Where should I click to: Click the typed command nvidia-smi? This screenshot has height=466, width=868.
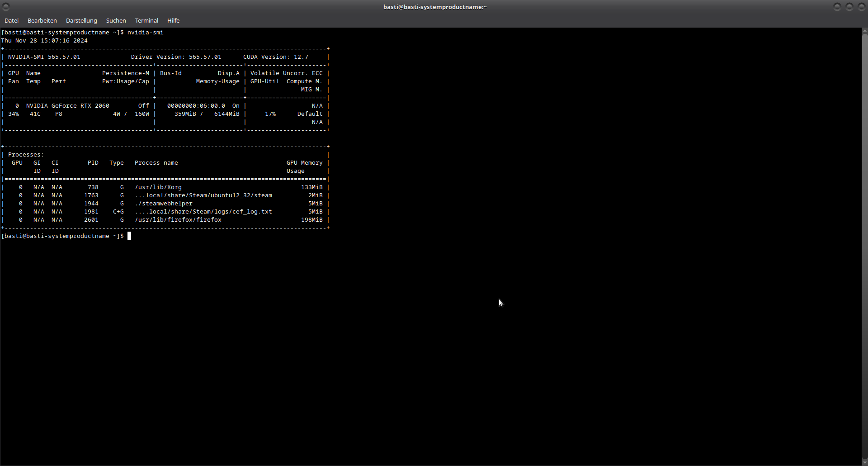pyautogui.click(x=146, y=33)
